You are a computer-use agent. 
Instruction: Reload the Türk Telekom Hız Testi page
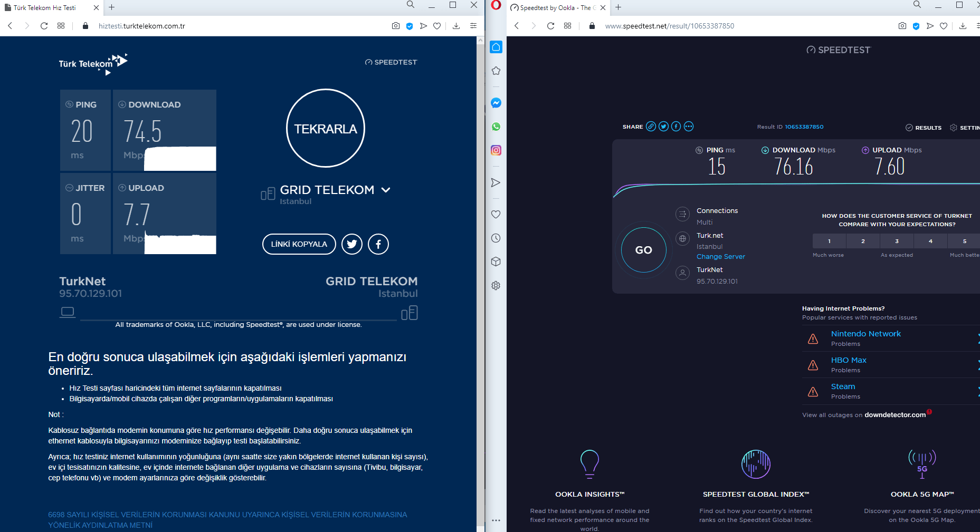tap(44, 26)
